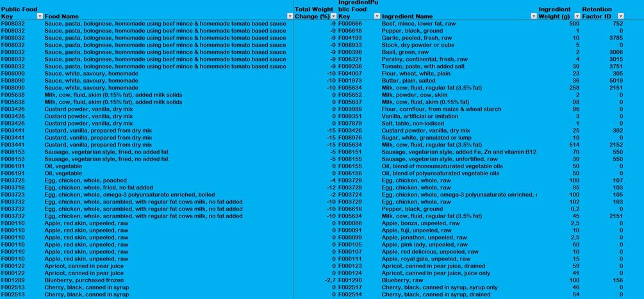Select ingredient key cell F001290
The width and height of the screenshot is (644, 299).
tap(350, 280)
